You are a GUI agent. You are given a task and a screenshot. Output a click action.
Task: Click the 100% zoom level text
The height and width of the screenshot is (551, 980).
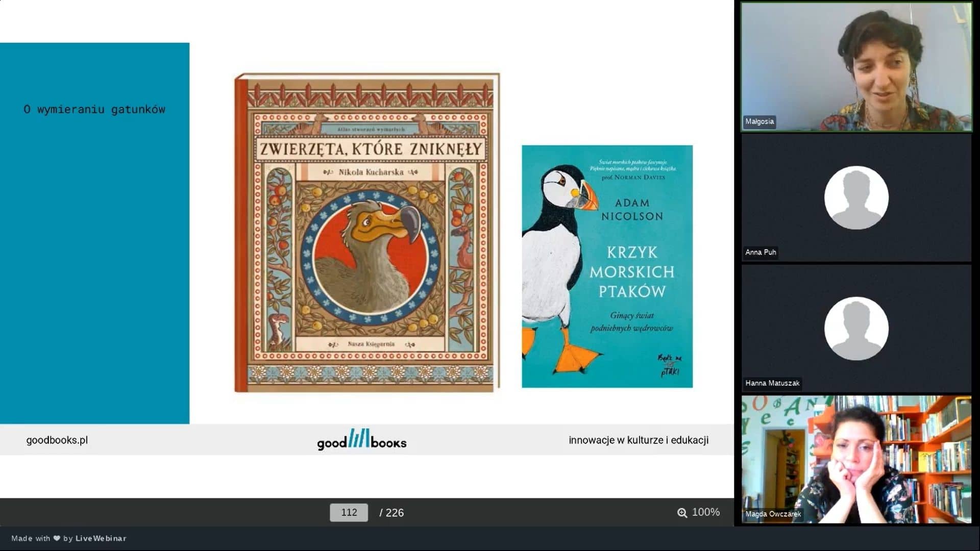click(x=705, y=512)
